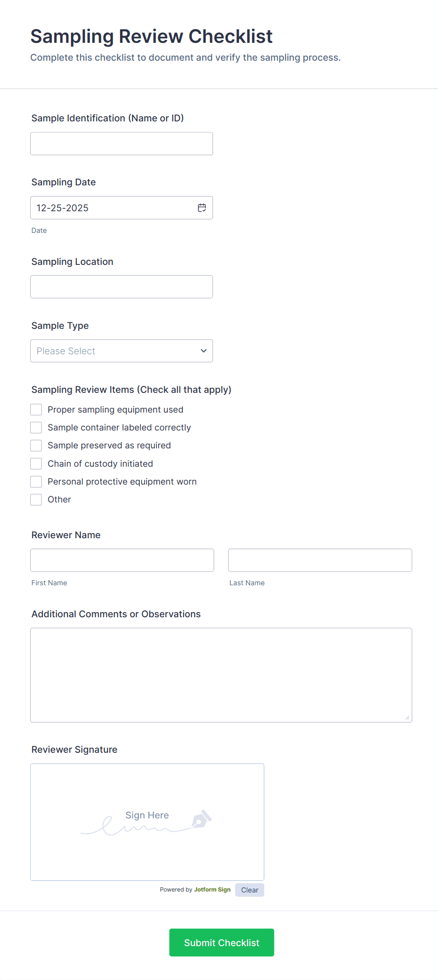Open the Jotform Sign link
This screenshot has width=438, height=980.
point(212,890)
